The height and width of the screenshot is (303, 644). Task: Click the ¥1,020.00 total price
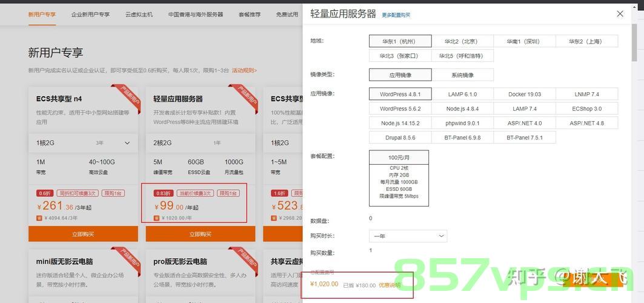325,284
